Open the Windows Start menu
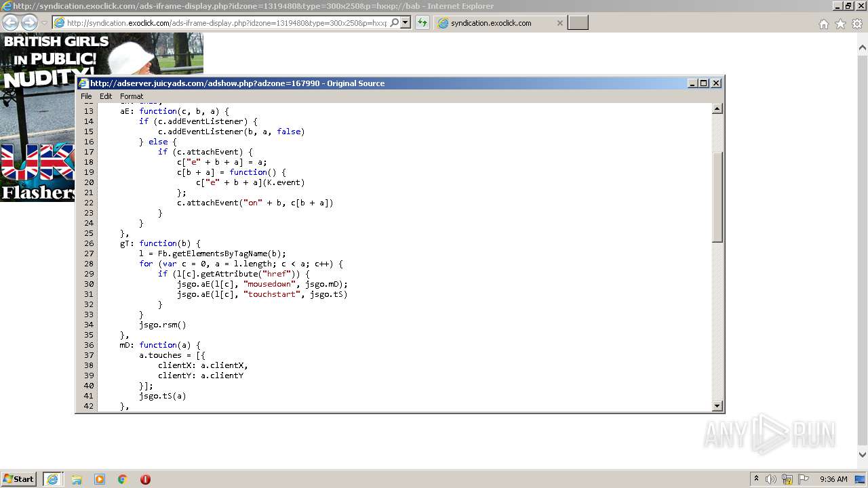The image size is (868, 488). tap(19, 479)
